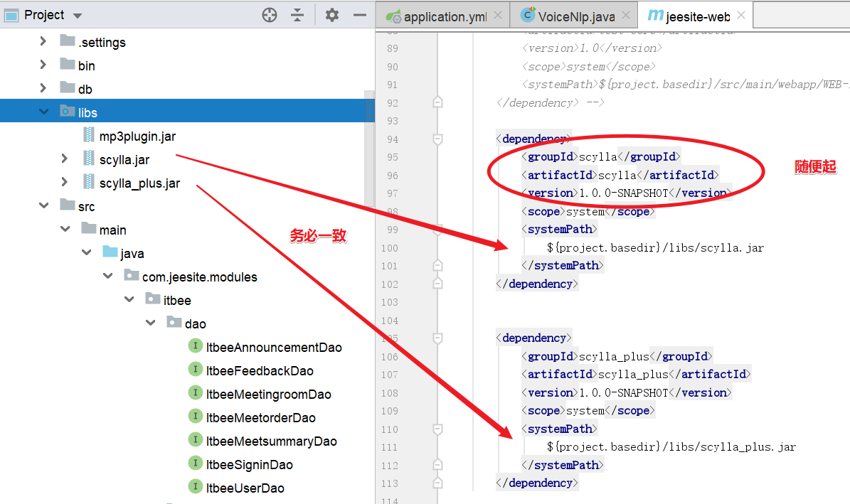Click fold end marker at line 112

coord(438,465)
